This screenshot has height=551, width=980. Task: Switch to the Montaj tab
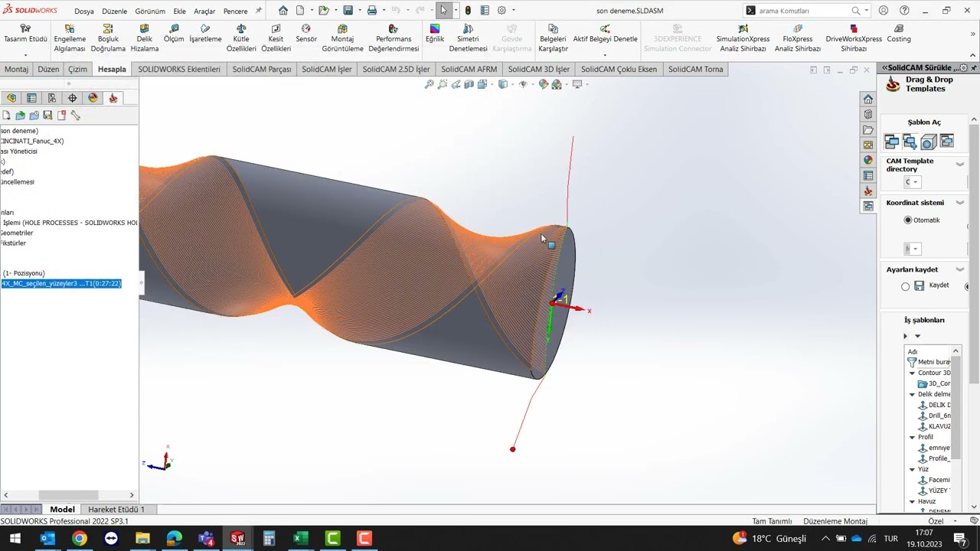point(16,69)
